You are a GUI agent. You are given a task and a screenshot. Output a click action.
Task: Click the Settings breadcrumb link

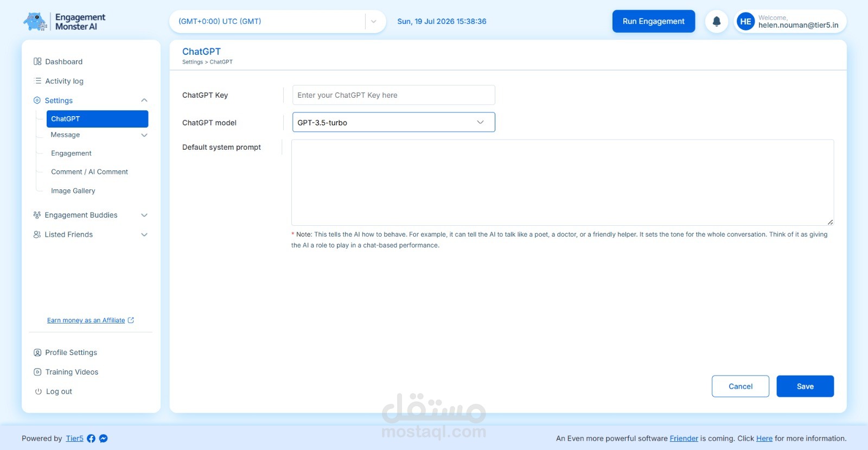tap(193, 62)
